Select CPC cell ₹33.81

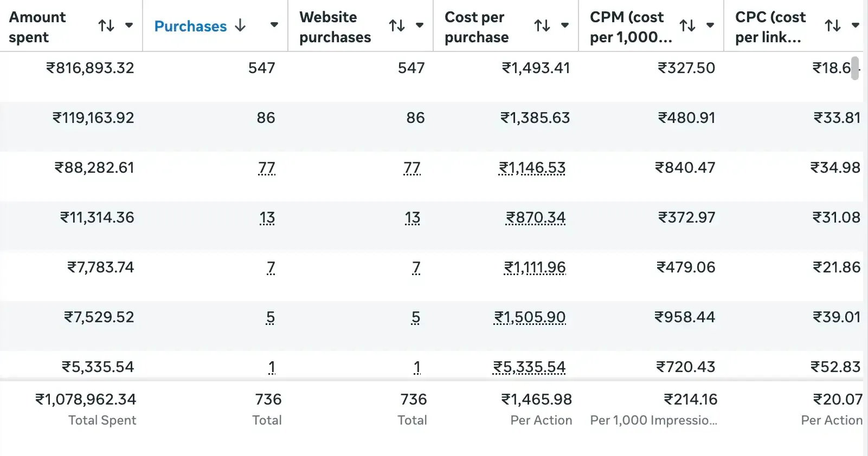coord(837,118)
